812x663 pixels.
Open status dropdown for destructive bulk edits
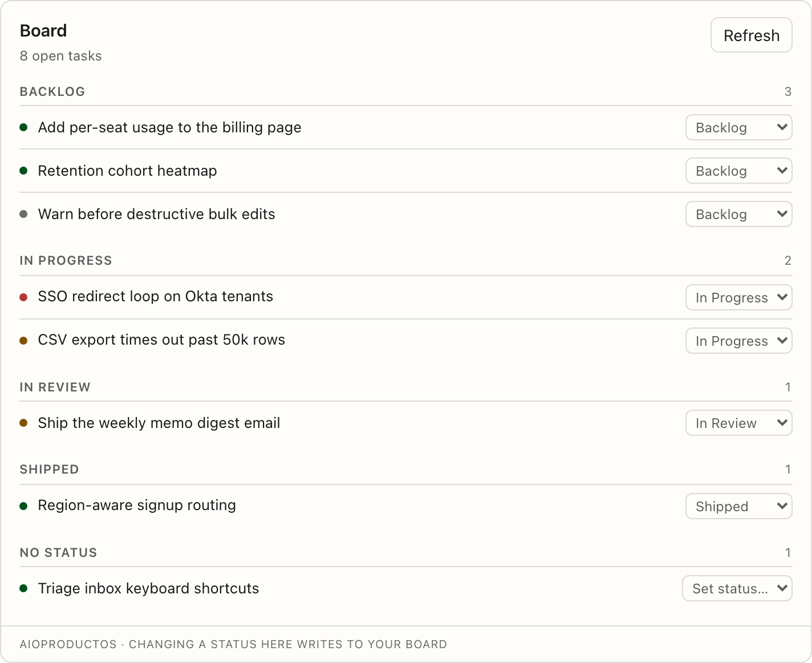coord(738,214)
